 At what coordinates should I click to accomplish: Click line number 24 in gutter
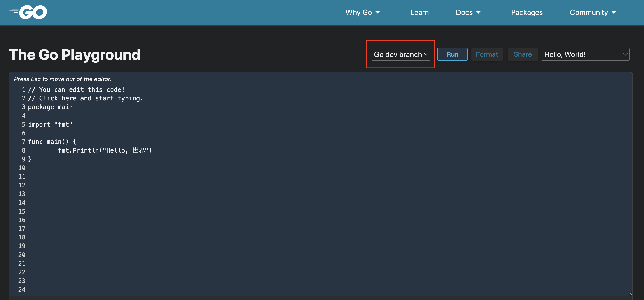(x=22, y=289)
